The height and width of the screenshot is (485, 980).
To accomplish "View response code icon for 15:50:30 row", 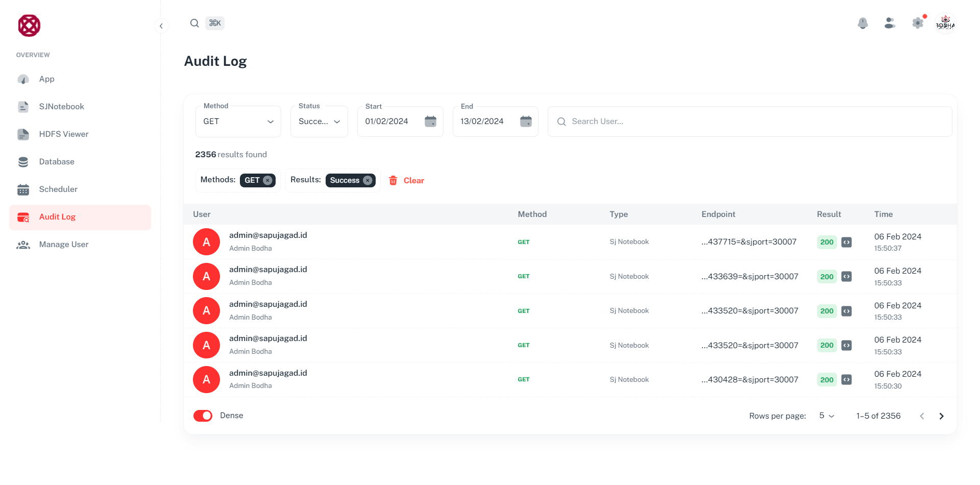I will point(846,380).
